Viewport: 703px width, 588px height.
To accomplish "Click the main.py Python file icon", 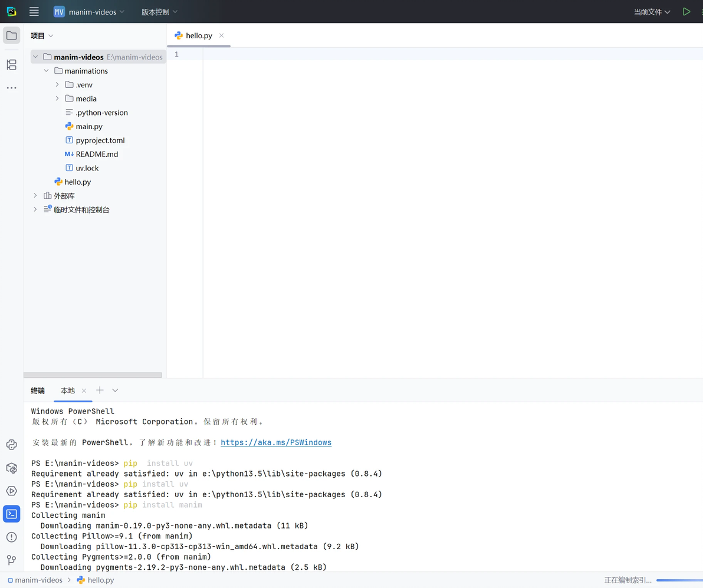I will pos(69,126).
